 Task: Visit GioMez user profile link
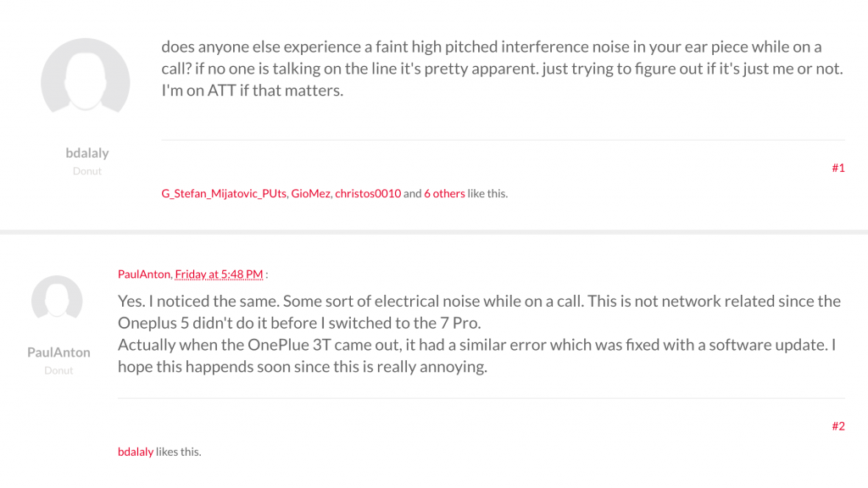[310, 193]
